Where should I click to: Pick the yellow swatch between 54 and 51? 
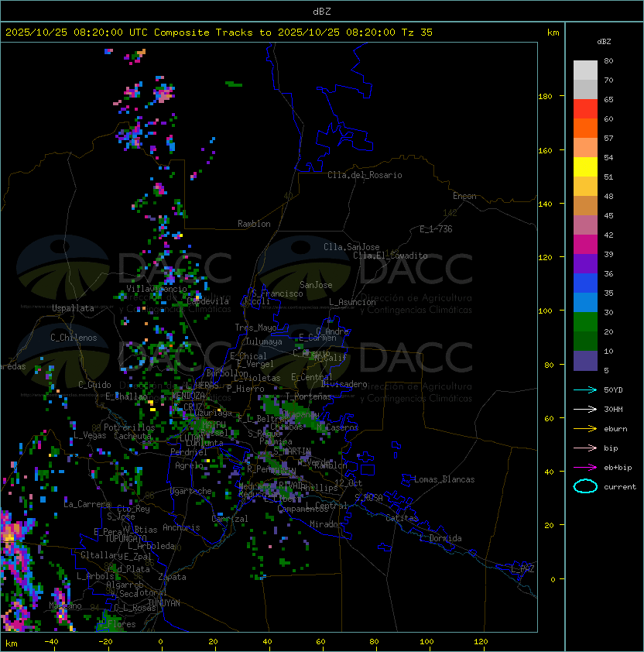coord(585,166)
